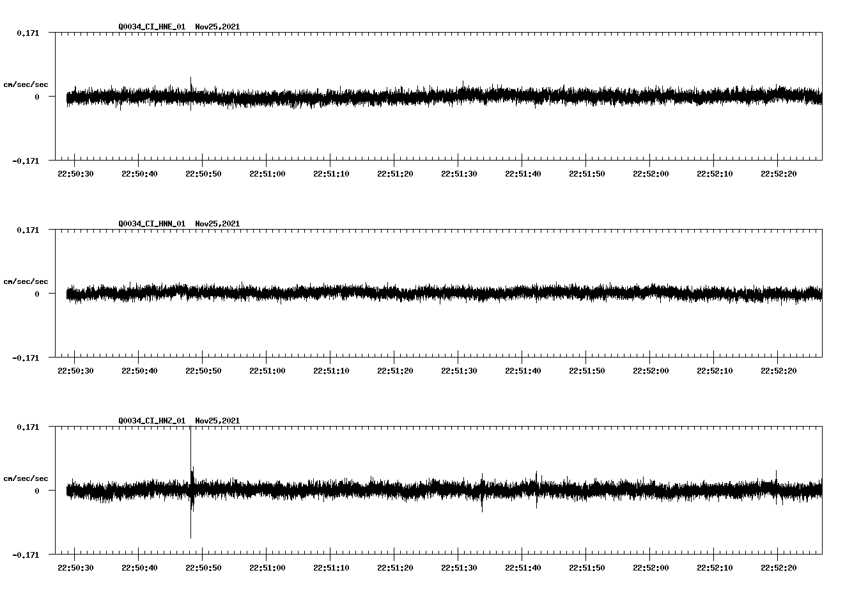Click 22:50:40 time label under HNN plot
This screenshot has height=591, width=868.
point(139,370)
